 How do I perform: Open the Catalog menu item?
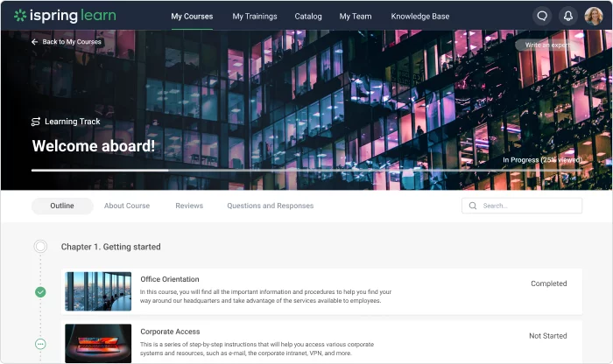click(308, 17)
